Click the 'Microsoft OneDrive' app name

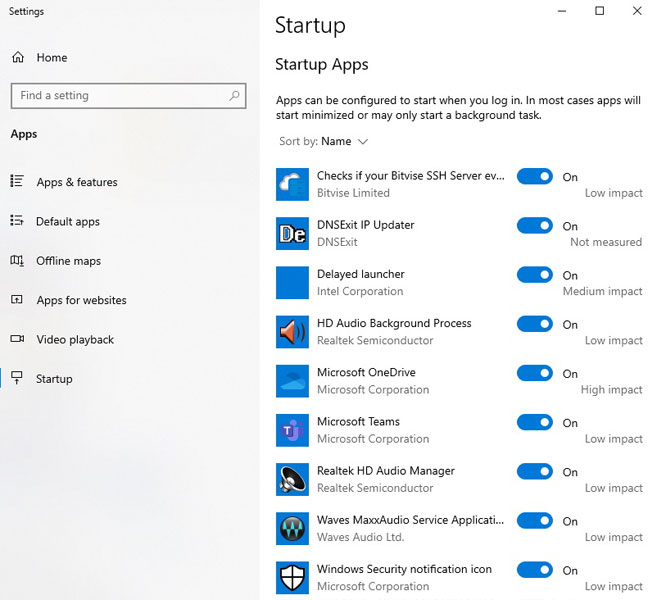tap(366, 372)
